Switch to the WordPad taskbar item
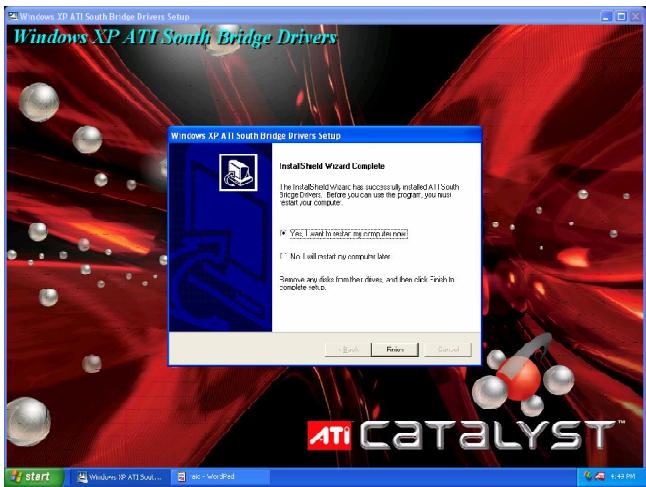The width and height of the screenshot is (646, 487). click(x=222, y=477)
